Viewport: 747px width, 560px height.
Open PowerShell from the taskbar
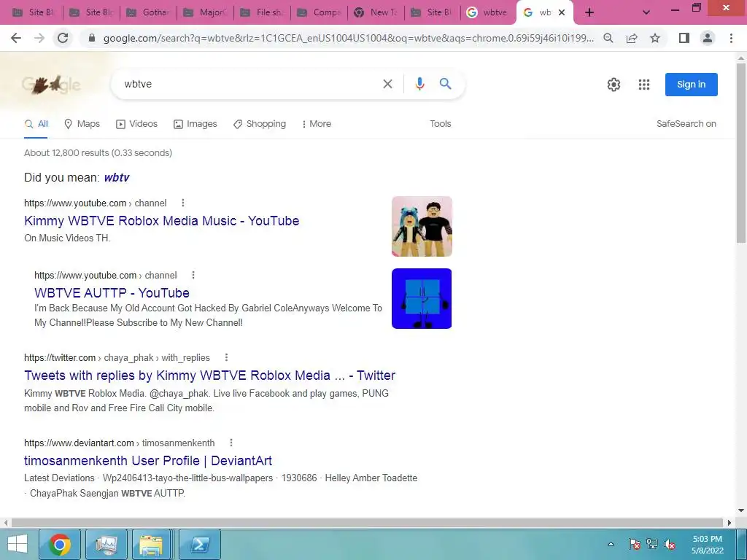[x=200, y=544]
